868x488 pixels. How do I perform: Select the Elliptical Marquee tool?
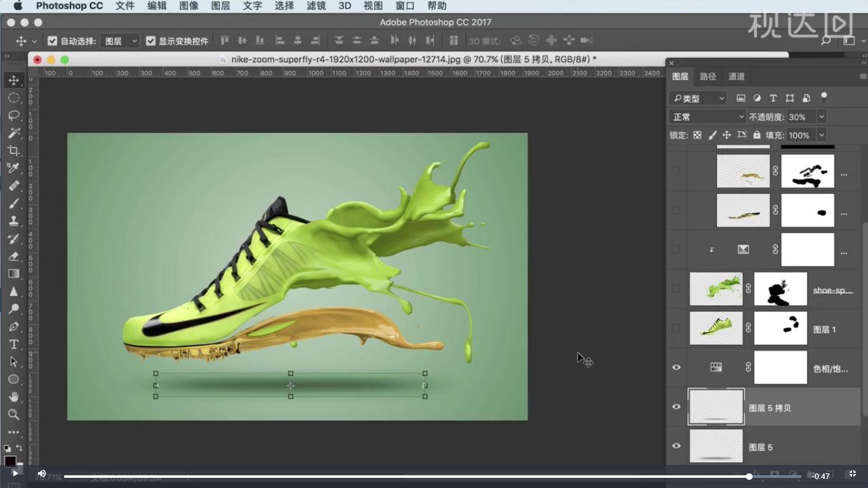coord(13,98)
